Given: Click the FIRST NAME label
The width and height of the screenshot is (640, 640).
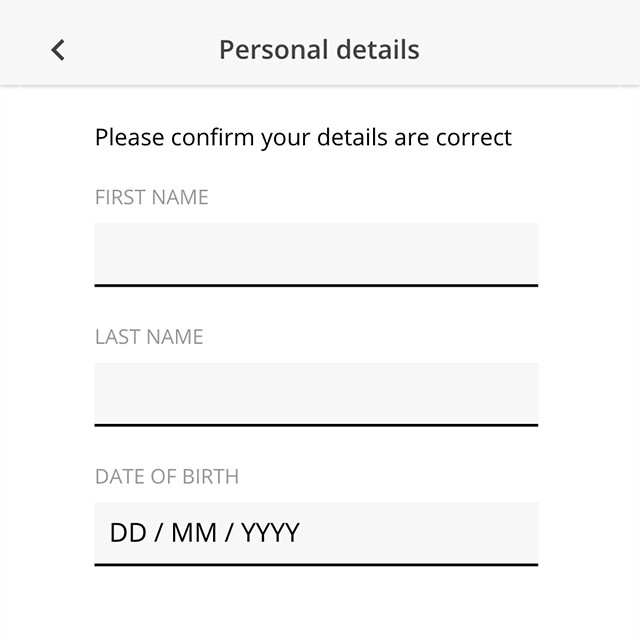Looking at the screenshot, I should click(x=152, y=197).
